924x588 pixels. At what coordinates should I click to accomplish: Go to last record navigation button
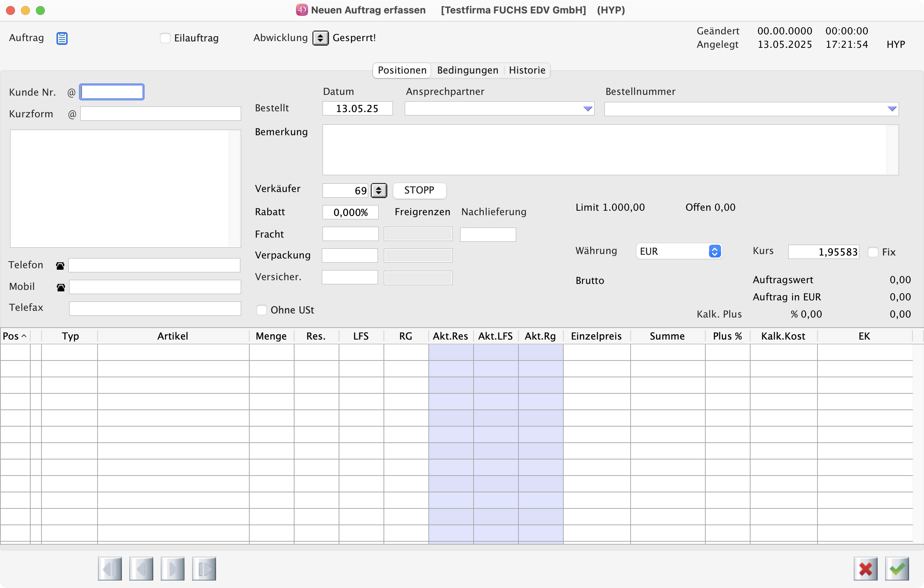204,569
